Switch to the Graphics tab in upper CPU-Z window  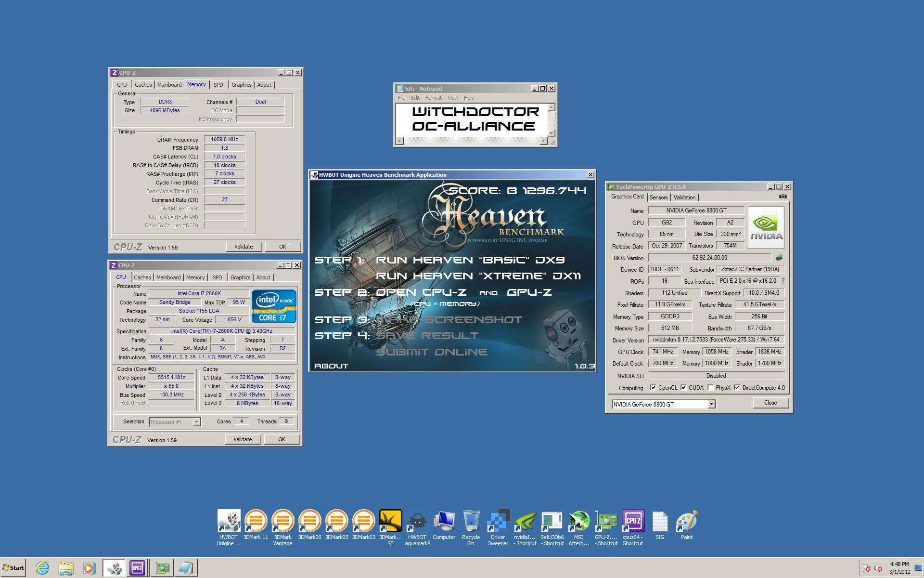241,85
